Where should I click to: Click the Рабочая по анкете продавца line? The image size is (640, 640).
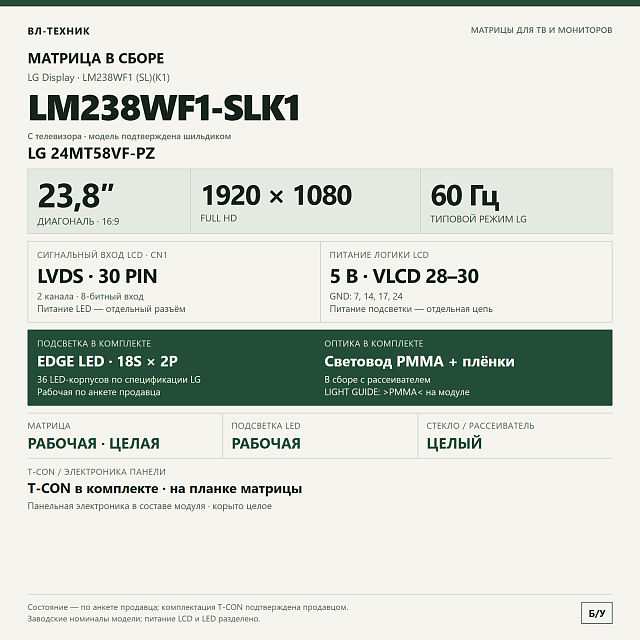tap(98, 392)
